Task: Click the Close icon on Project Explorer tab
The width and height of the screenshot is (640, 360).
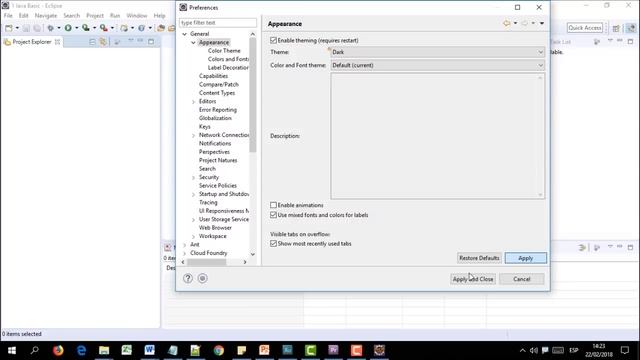Action: pos(58,42)
